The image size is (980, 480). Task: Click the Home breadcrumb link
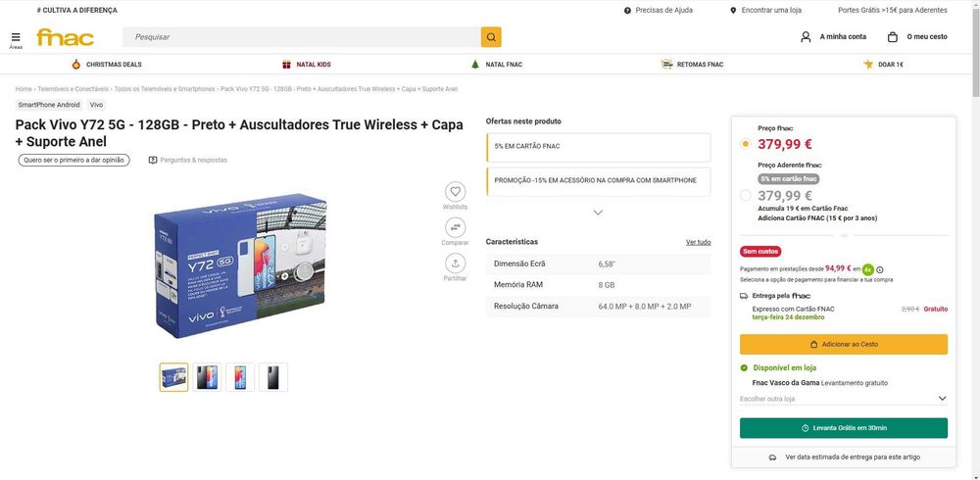coord(24,89)
